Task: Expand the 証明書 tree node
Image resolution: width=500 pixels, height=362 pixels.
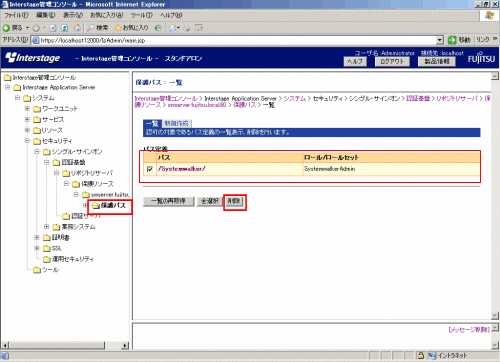Action: [x=37, y=237]
